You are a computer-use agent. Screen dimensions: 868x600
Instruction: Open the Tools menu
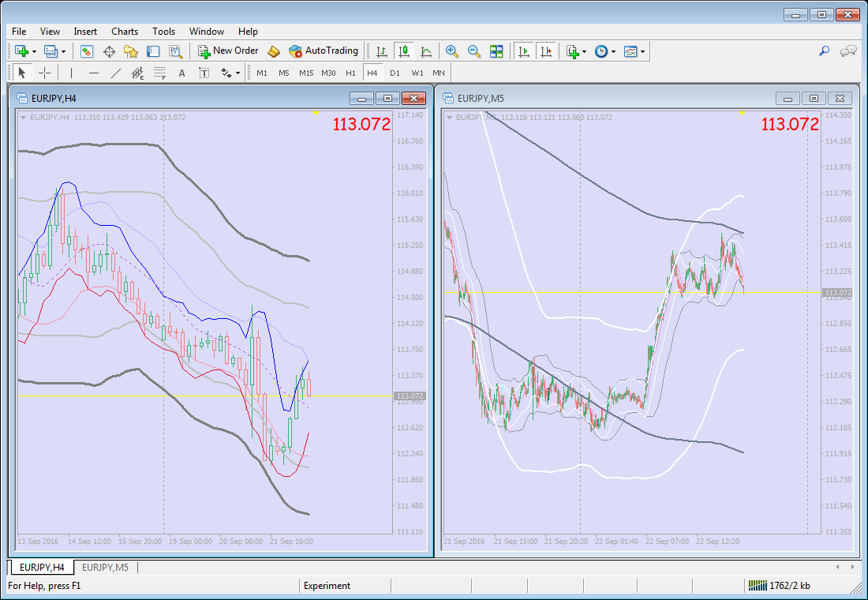164,32
